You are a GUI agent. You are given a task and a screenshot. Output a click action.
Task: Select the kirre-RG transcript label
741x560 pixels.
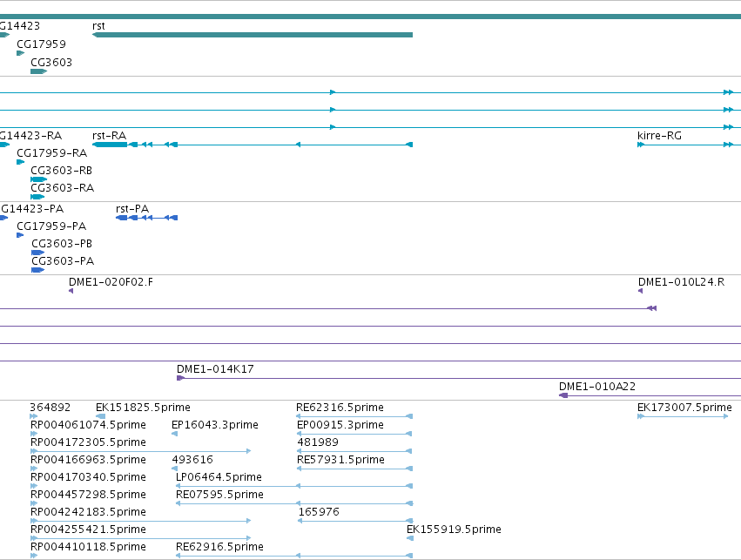(659, 136)
